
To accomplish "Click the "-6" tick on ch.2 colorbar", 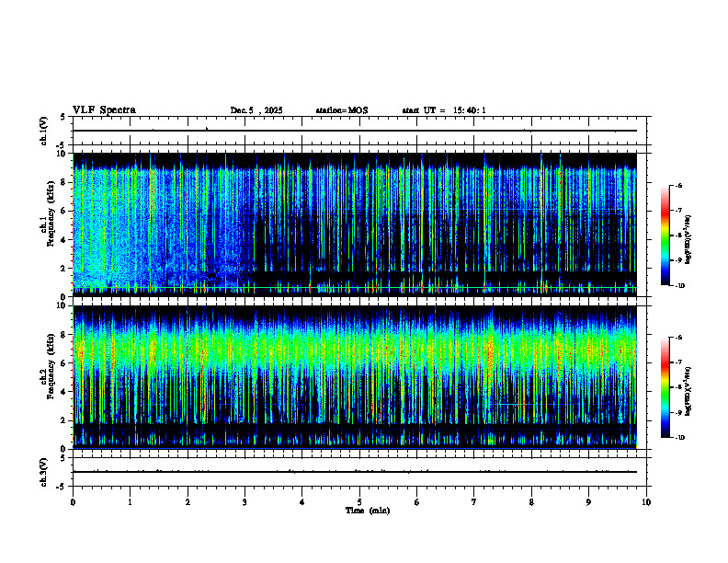I will tap(678, 338).
